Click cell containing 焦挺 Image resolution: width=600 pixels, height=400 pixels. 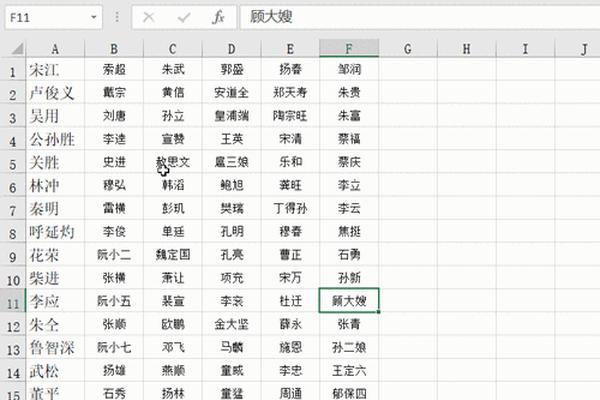pos(349,232)
